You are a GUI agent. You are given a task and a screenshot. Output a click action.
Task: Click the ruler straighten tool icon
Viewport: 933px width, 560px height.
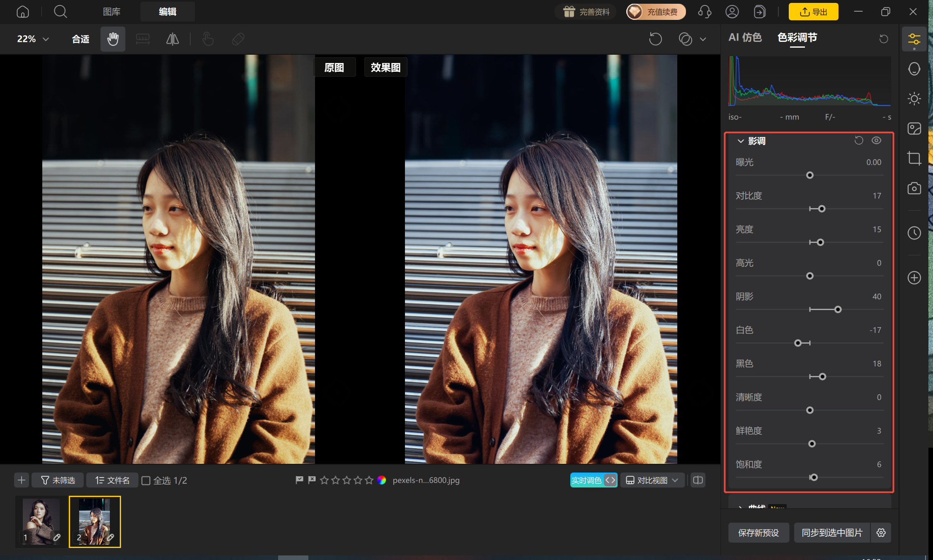coord(143,39)
